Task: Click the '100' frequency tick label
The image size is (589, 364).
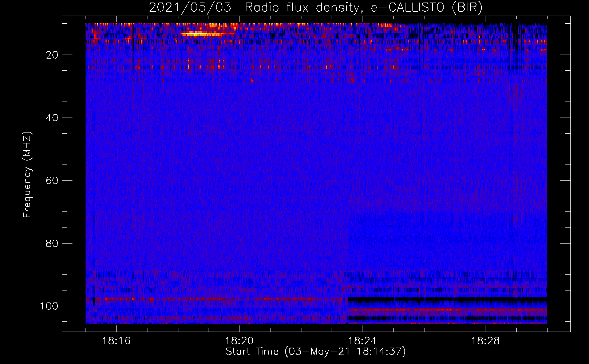Action: coord(49,306)
